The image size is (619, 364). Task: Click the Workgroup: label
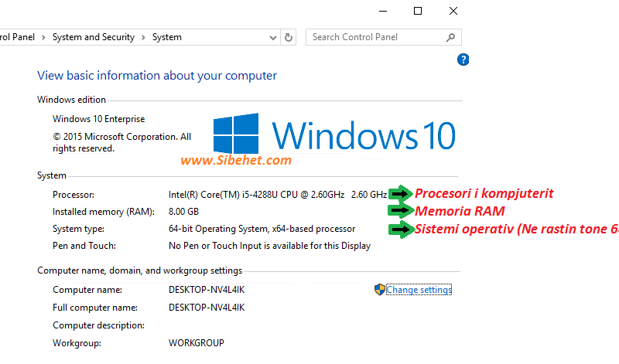[77, 343]
